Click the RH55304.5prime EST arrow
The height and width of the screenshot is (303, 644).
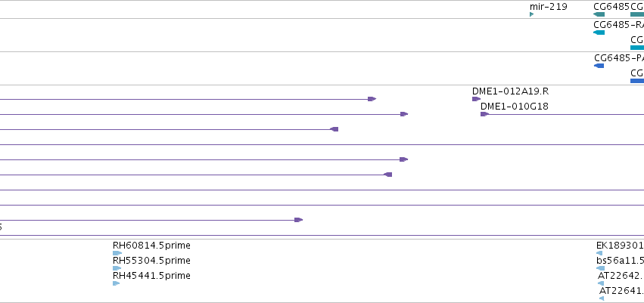[117, 268]
